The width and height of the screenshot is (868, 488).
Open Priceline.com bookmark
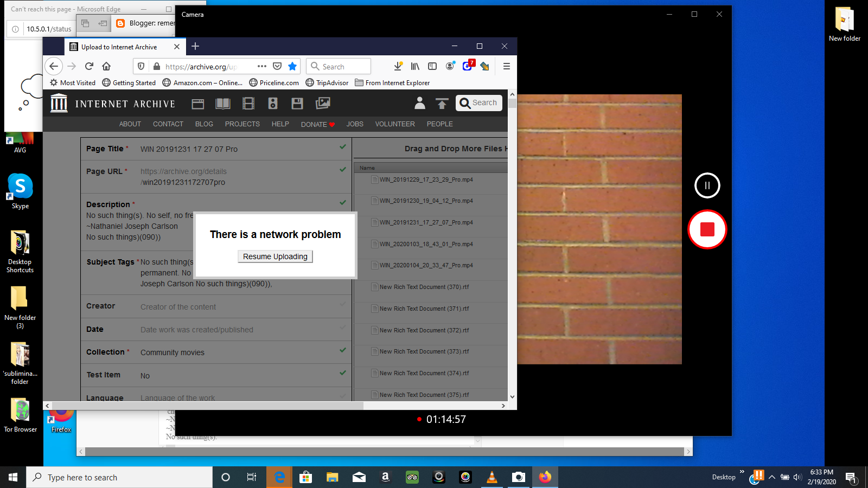click(274, 83)
